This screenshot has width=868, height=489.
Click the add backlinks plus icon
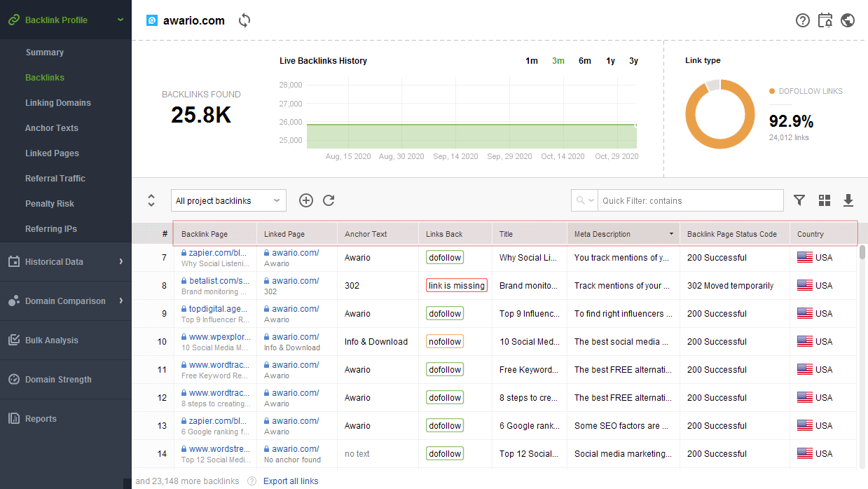[x=306, y=200]
